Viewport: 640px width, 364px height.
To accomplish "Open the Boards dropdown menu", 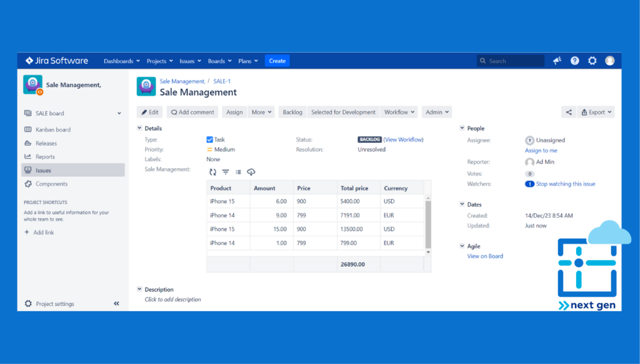I will point(220,61).
